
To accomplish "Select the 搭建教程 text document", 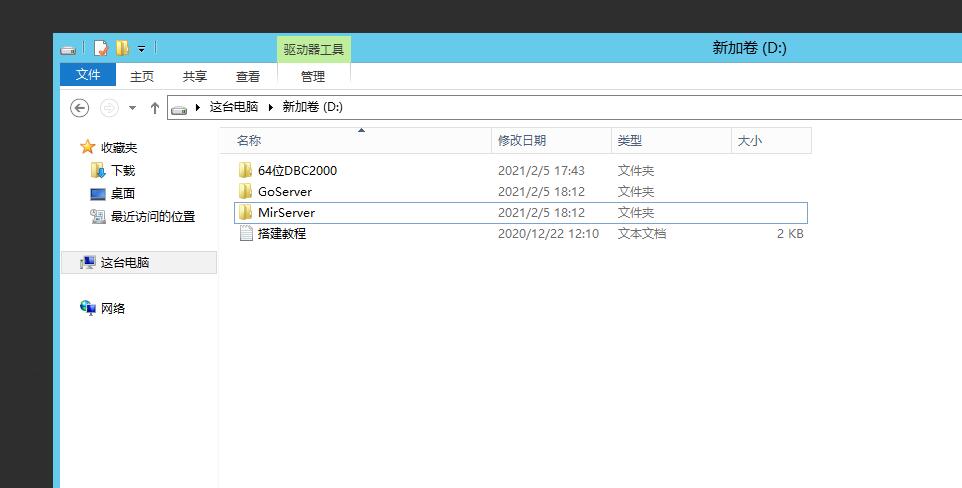I will (281, 233).
